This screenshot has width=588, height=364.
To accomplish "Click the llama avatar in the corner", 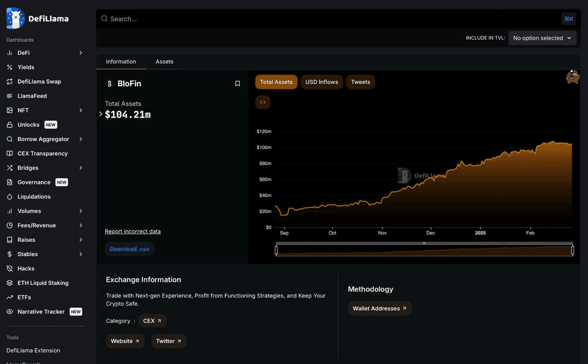I will pyautogui.click(x=573, y=77).
